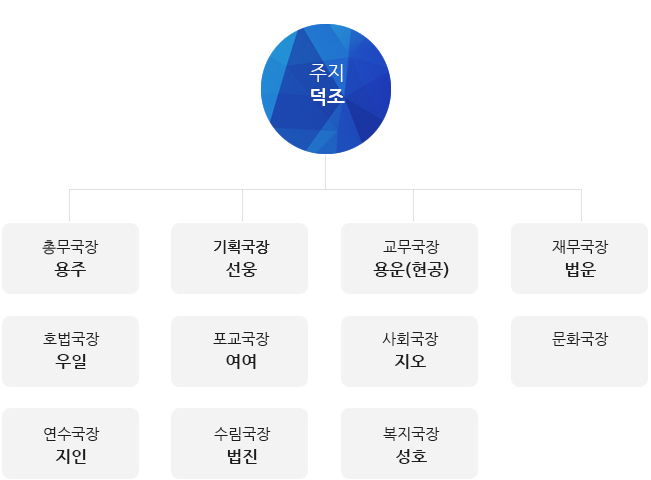
Task: Click the blue 주지 덕조 circle
Action: click(326, 89)
